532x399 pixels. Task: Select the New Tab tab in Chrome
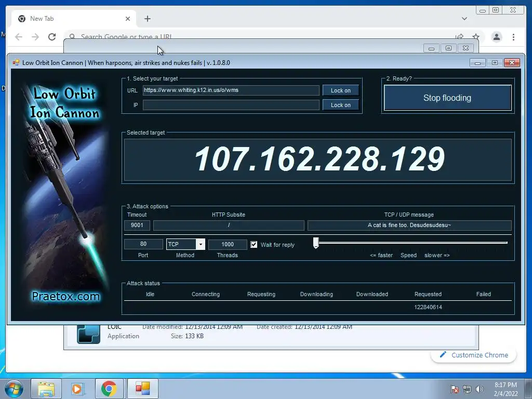point(74,19)
